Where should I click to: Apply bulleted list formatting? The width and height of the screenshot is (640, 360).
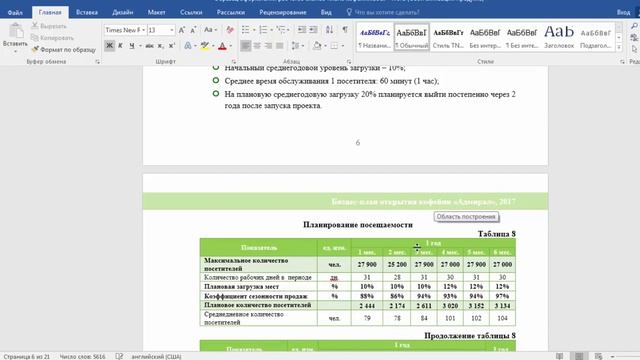245,30
